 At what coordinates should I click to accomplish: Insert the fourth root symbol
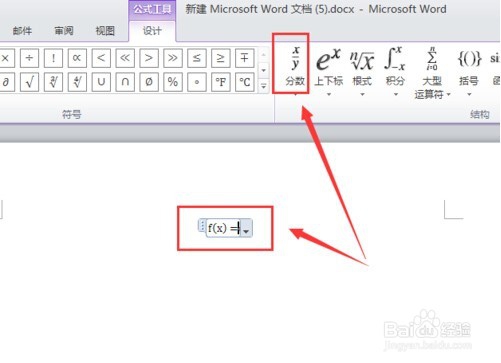(77, 82)
